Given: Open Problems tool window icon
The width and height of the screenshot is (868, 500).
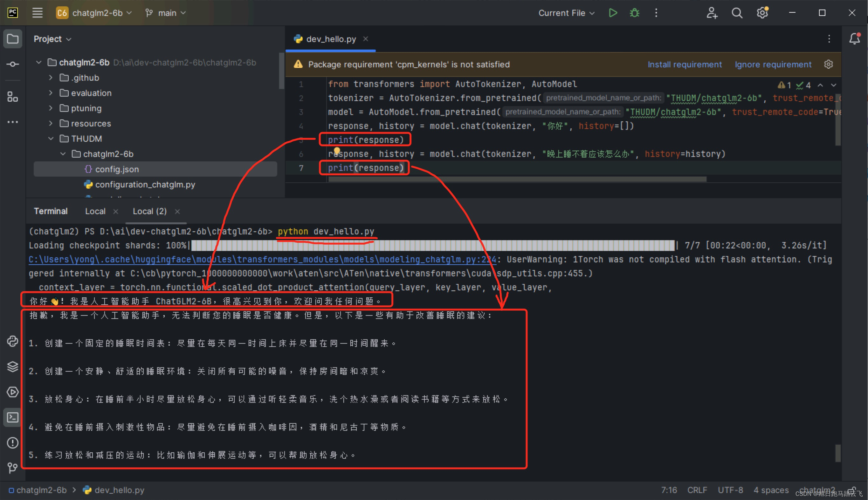Looking at the screenshot, I should (13, 443).
